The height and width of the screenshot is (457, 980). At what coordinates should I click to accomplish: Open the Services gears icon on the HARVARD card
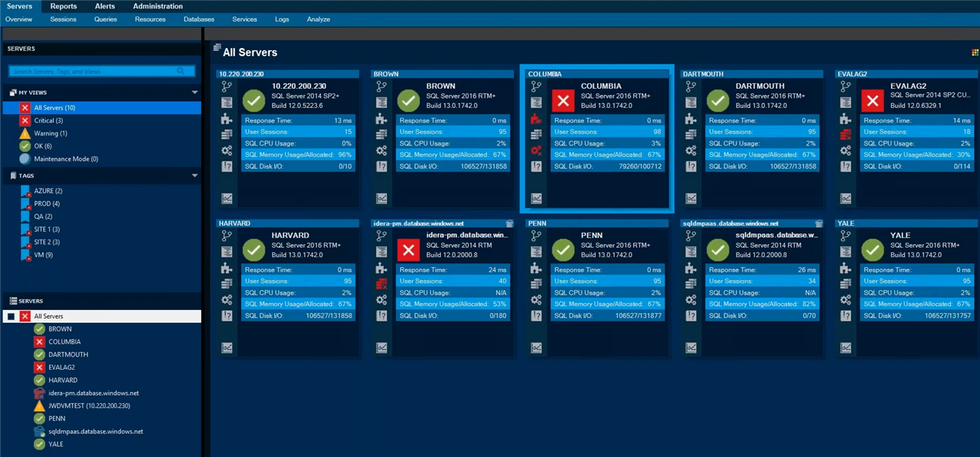(x=226, y=300)
